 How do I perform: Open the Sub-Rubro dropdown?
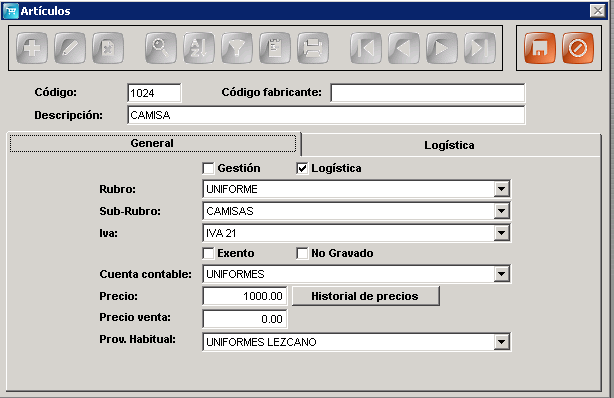[501, 211]
